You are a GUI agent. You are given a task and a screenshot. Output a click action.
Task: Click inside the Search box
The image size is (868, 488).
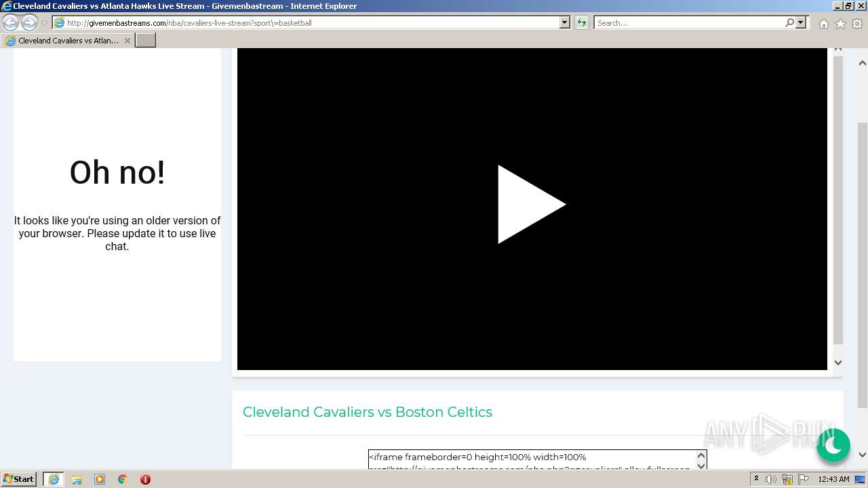[688, 22]
